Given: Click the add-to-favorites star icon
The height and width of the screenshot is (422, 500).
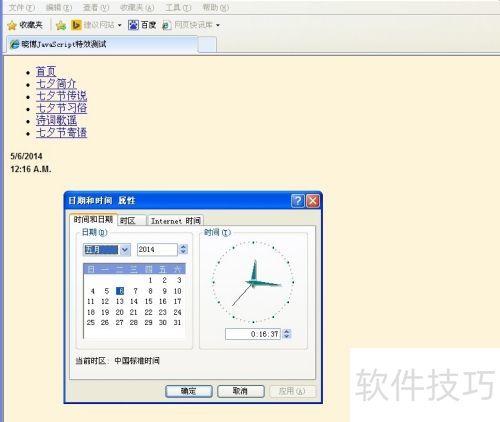Looking at the screenshot, I should 61,25.
